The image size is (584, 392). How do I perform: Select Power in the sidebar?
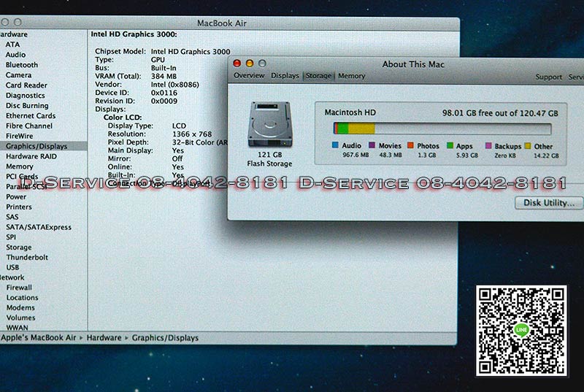[x=16, y=196]
